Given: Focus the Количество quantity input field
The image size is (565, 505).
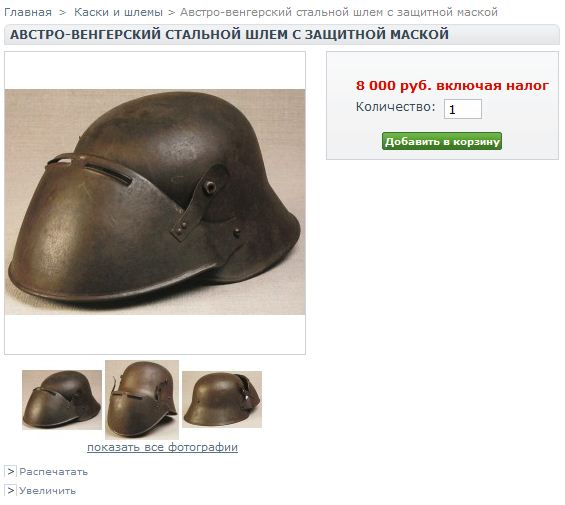Looking at the screenshot, I should 463,109.
